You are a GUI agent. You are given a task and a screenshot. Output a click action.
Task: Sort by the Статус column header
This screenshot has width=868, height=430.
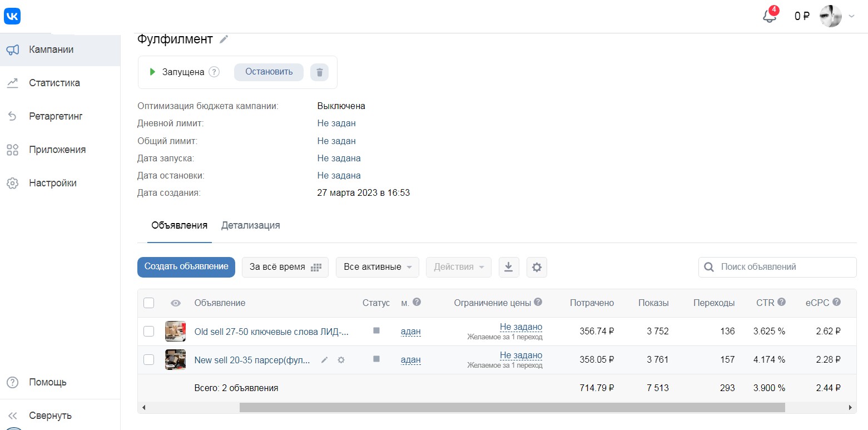coord(376,303)
